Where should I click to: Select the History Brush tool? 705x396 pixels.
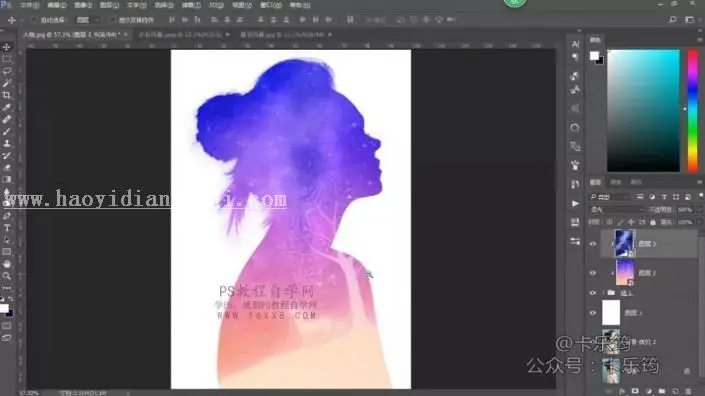pyautogui.click(x=7, y=156)
